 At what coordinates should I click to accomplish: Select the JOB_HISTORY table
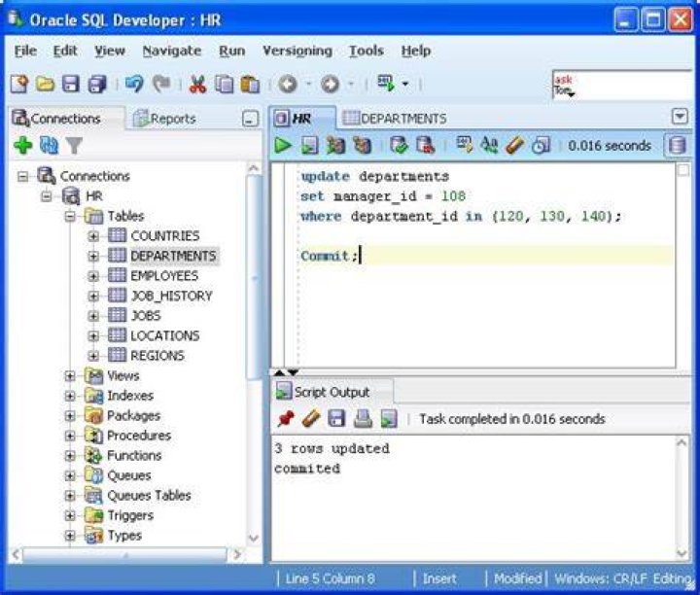pyautogui.click(x=171, y=296)
